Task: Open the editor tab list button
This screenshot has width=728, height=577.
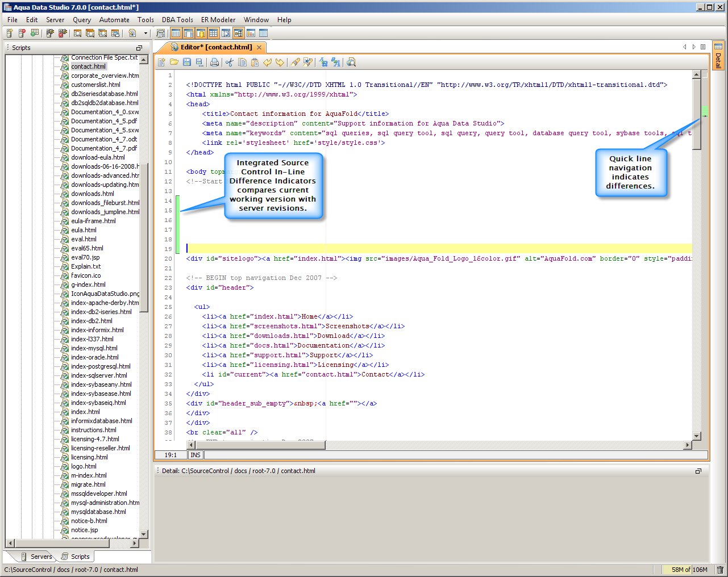Action: point(703,47)
